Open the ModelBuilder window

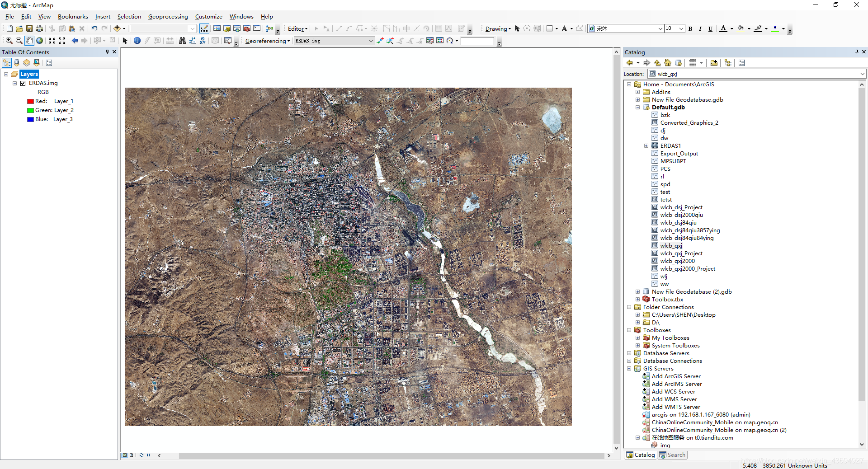click(x=269, y=28)
